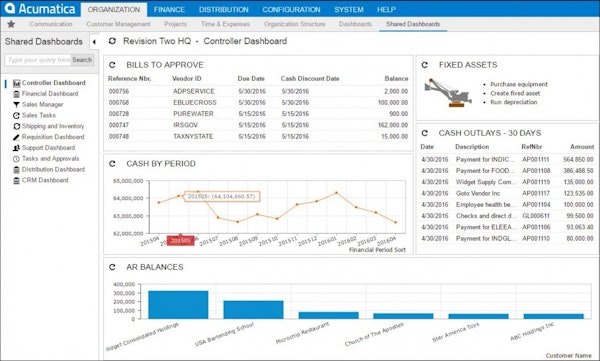Select cash outlay AP001111
Screen dimensions: 600x361
(536, 160)
